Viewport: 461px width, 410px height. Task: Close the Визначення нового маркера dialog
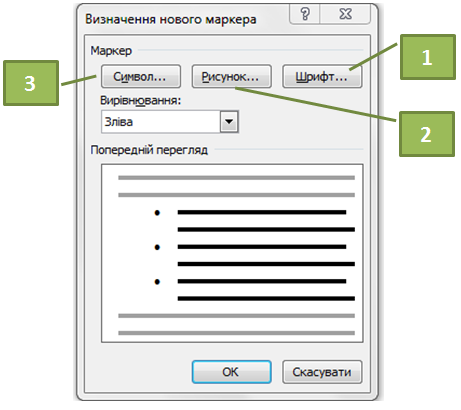click(345, 14)
